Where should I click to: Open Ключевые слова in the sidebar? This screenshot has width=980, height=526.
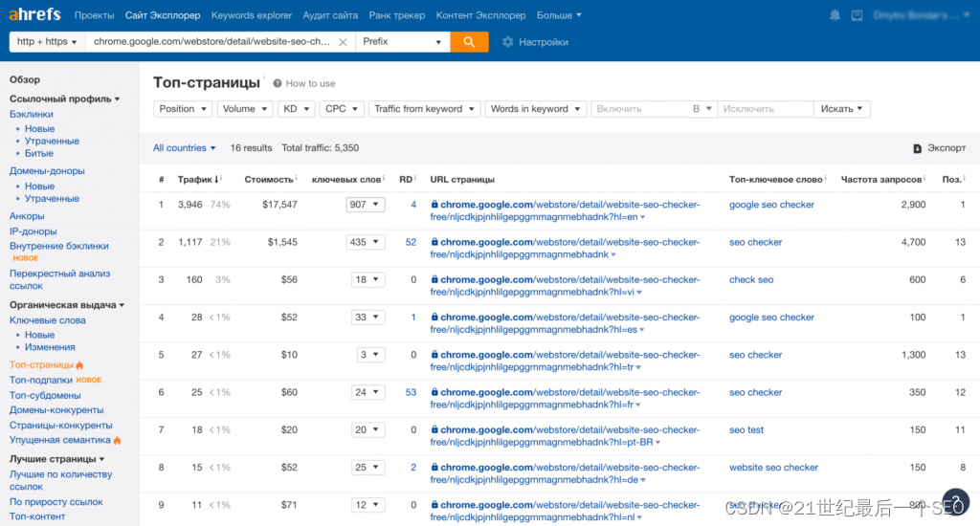pos(48,319)
